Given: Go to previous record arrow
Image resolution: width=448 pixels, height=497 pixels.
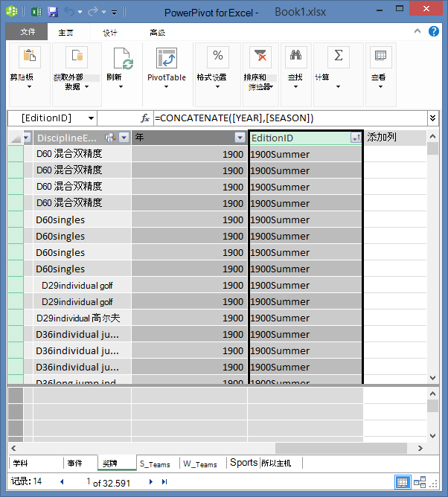Looking at the screenshot, I should tap(62, 482).
